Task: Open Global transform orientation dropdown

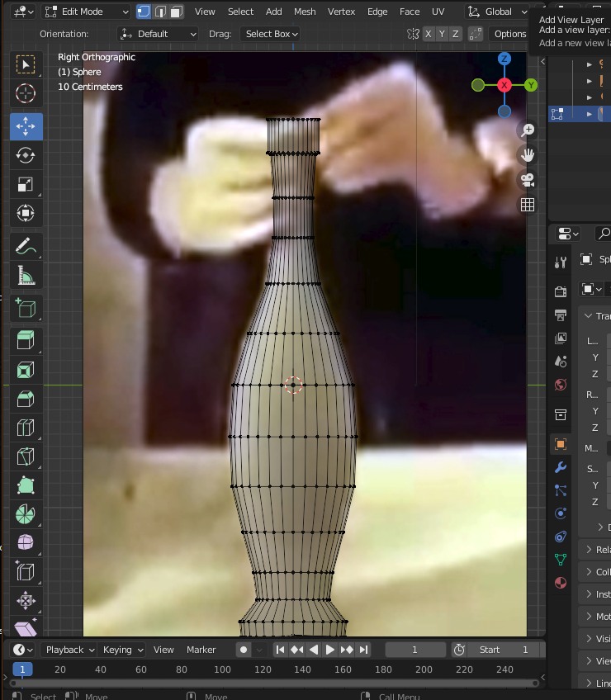Action: tap(497, 12)
